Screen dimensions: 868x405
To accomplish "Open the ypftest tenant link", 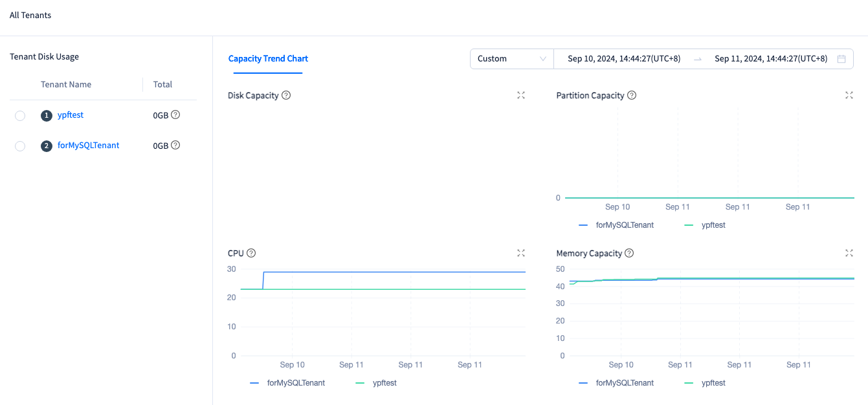I will coord(71,115).
